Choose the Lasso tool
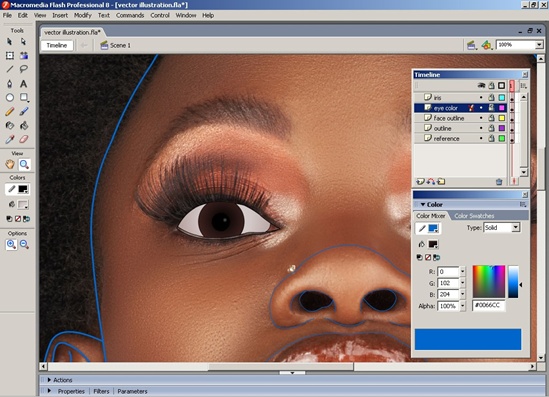 23,69
